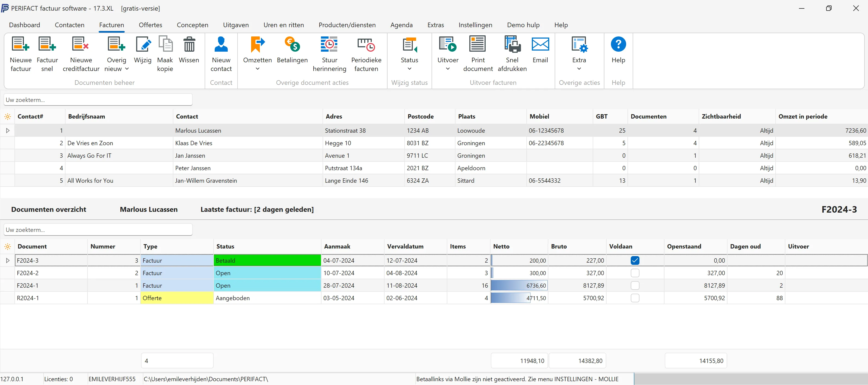This screenshot has width=868, height=385.
Task: Open column settings of documents grid
Action: [7, 246]
